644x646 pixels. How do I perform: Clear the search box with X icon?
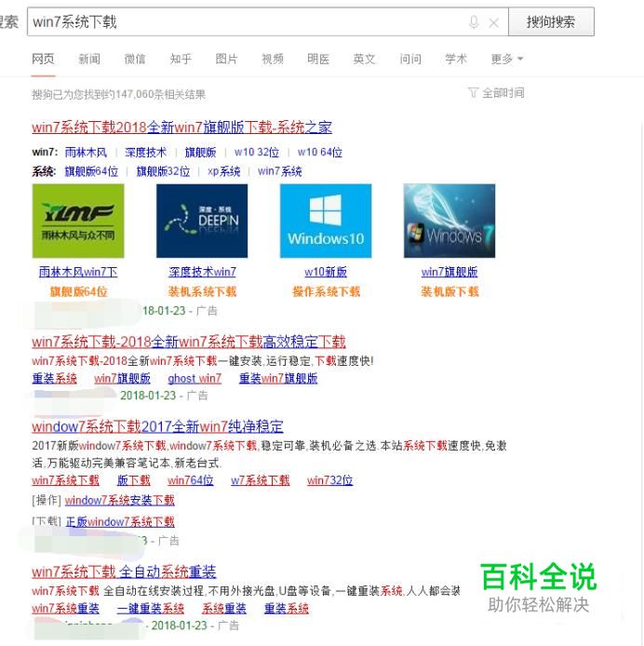point(493,22)
